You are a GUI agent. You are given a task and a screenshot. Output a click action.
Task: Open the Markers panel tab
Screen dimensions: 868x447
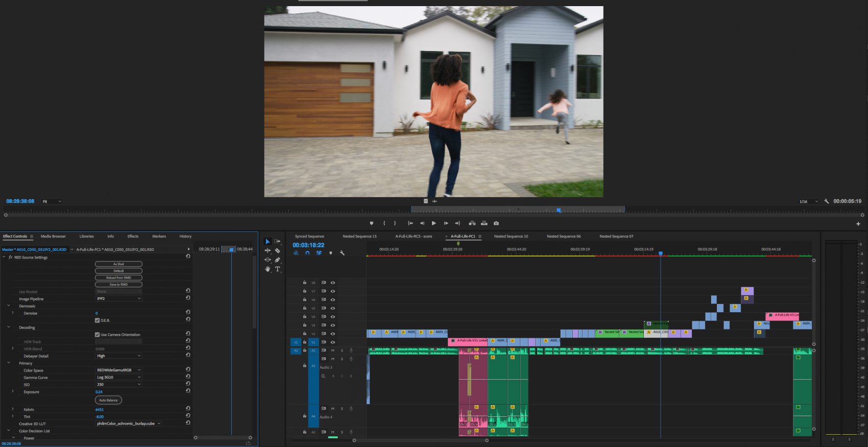click(159, 237)
